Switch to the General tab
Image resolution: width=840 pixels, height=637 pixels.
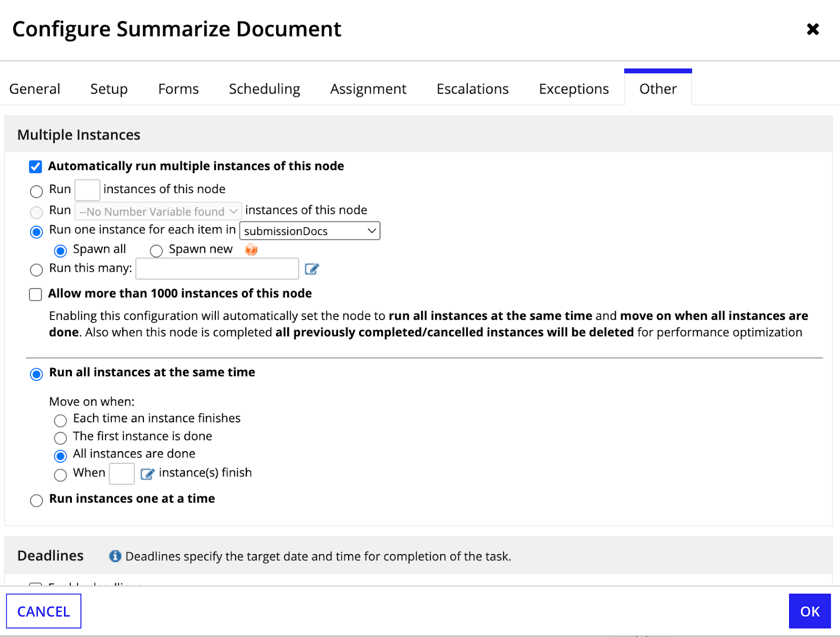pyautogui.click(x=35, y=89)
